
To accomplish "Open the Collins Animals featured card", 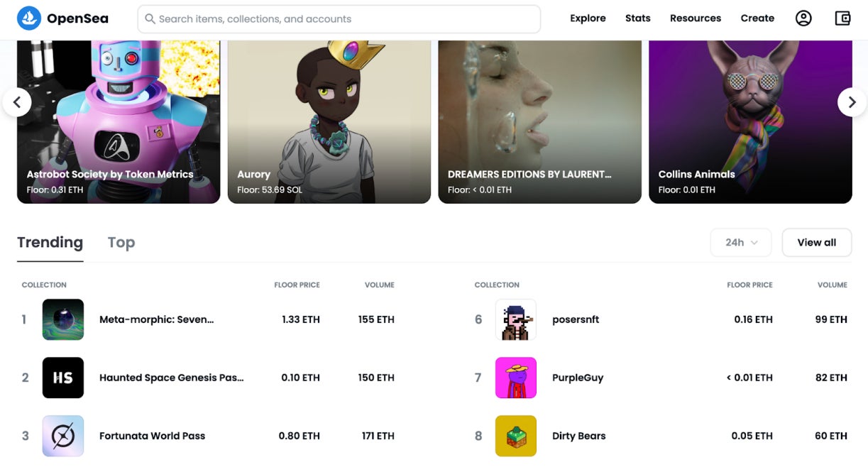I will (x=750, y=122).
